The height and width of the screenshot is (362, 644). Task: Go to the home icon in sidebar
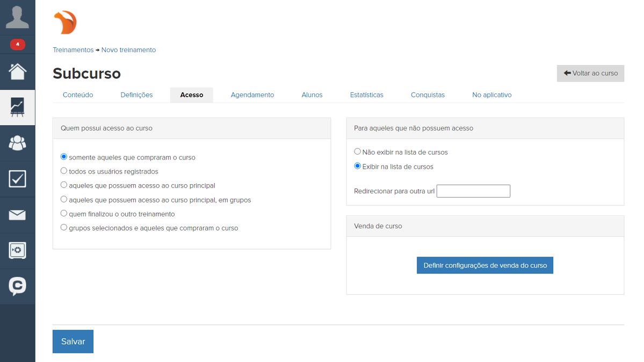17,71
